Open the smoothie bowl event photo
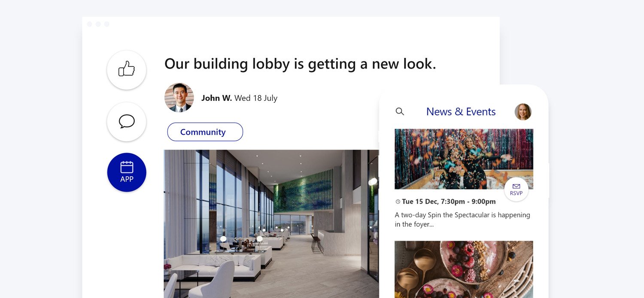The image size is (644, 298). tap(464, 269)
